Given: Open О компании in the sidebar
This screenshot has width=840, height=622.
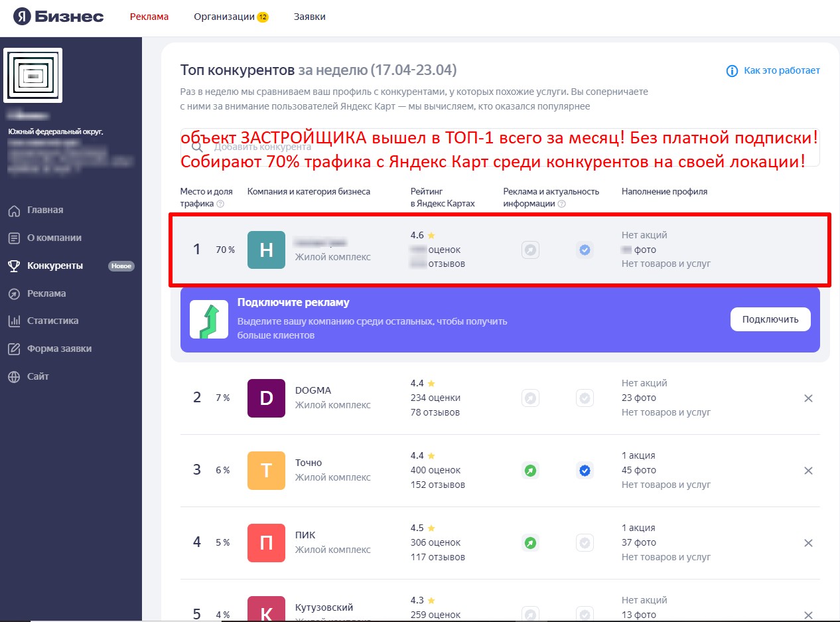Looking at the screenshot, I should pos(54,238).
